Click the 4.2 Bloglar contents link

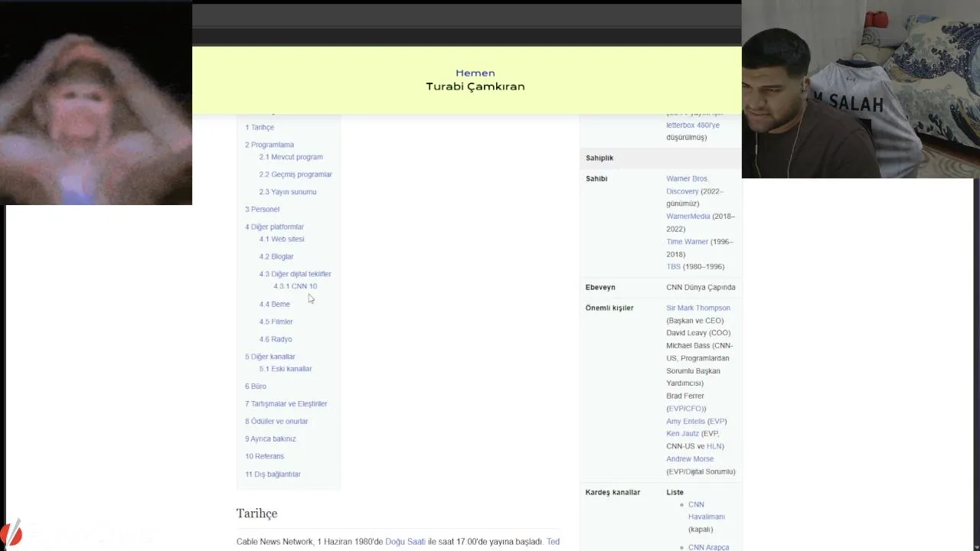coord(276,256)
